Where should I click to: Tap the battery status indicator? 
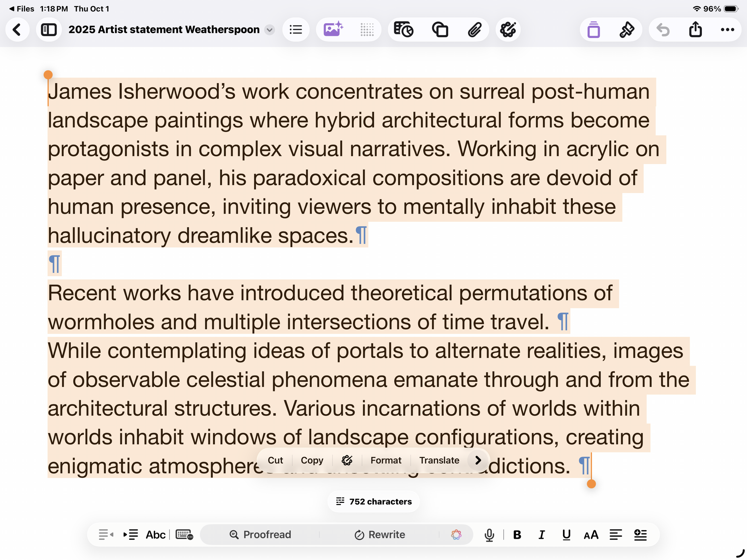coord(731,9)
